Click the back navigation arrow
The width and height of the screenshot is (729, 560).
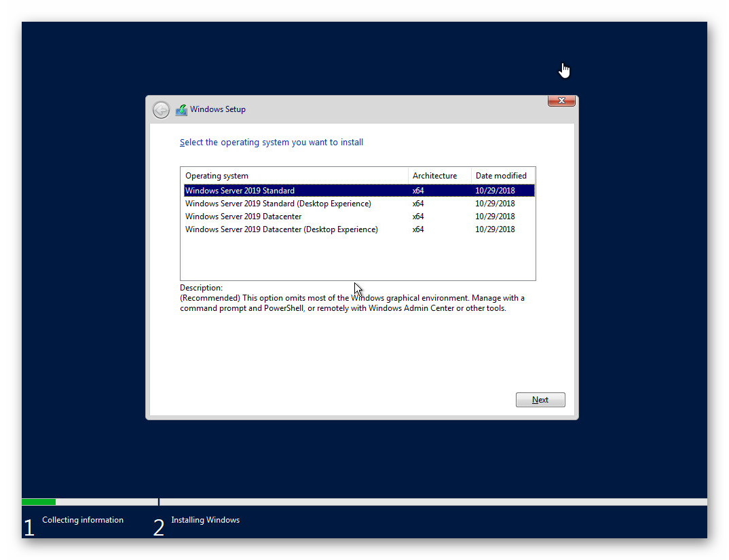[x=161, y=109]
